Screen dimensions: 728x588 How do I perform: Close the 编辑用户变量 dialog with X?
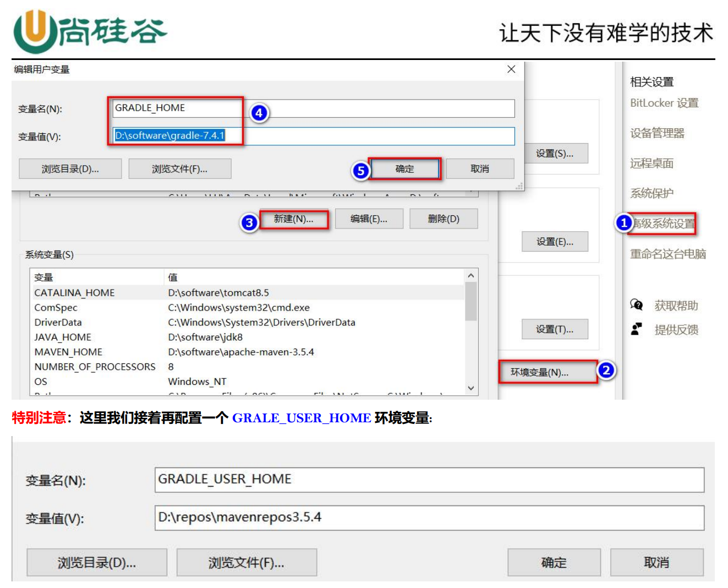[x=511, y=69]
